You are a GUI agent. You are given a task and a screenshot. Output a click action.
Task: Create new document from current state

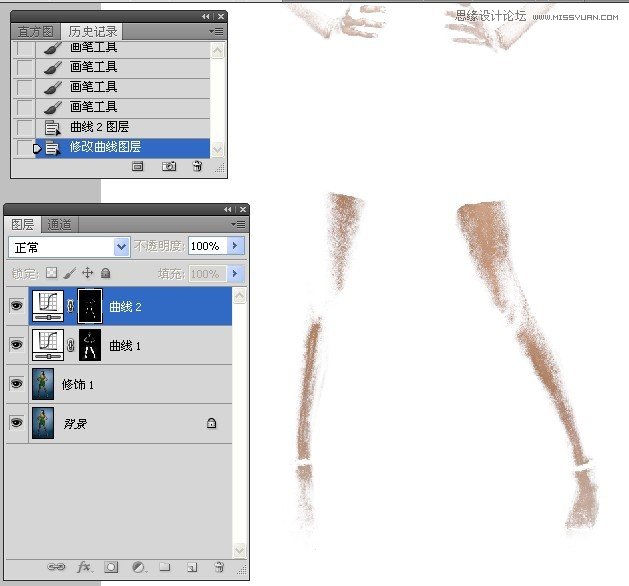coord(138,166)
